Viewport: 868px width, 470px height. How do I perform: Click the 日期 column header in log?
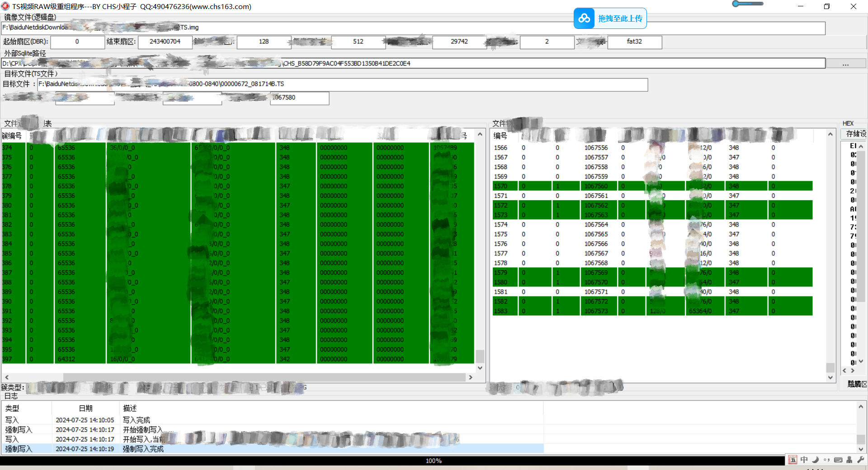point(86,409)
